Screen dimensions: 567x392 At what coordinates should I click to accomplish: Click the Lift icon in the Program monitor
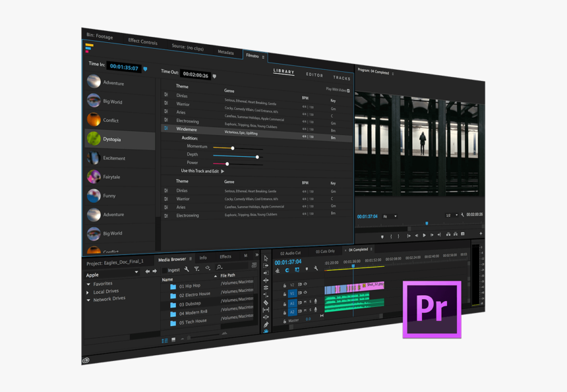point(448,234)
